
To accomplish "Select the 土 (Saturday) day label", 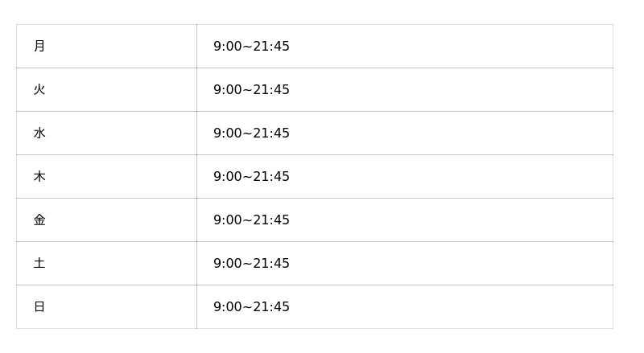I will point(39,264).
